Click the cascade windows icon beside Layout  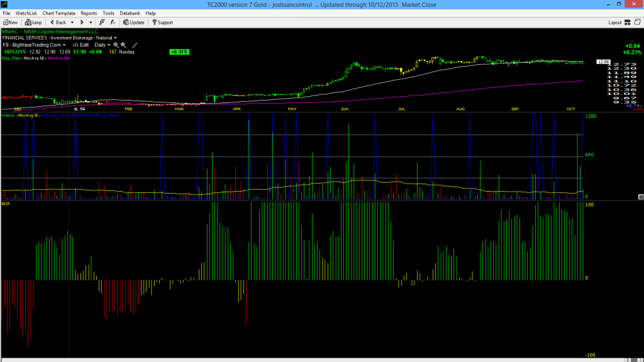pos(638,22)
